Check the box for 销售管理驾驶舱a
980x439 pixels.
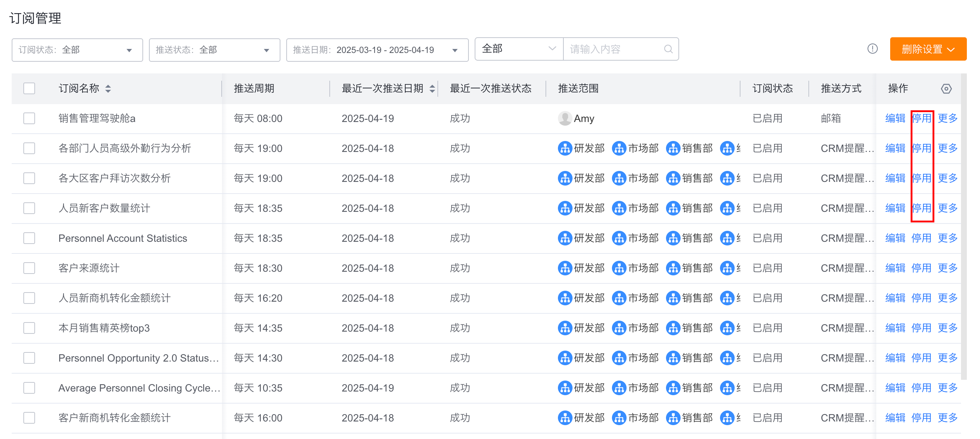tap(29, 118)
